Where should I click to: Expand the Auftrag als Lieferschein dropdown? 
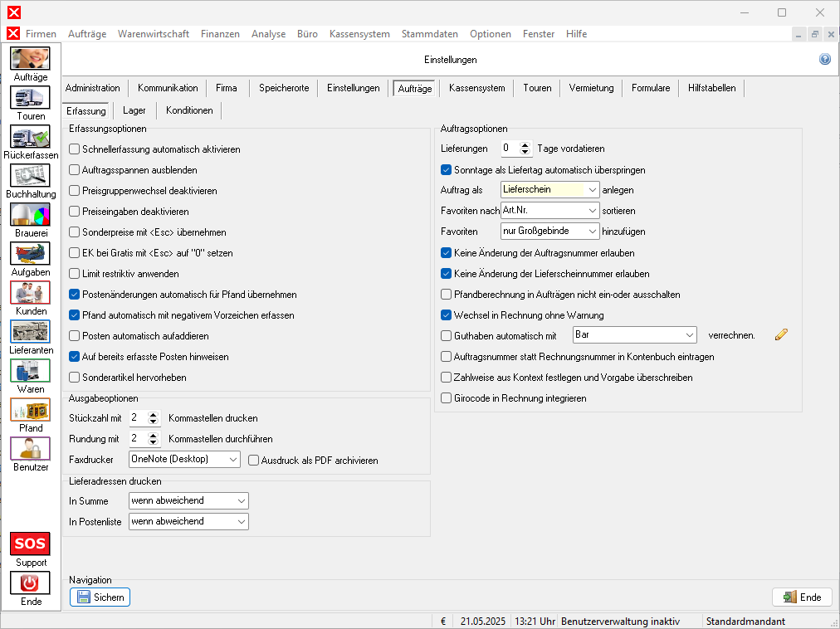pyautogui.click(x=592, y=190)
